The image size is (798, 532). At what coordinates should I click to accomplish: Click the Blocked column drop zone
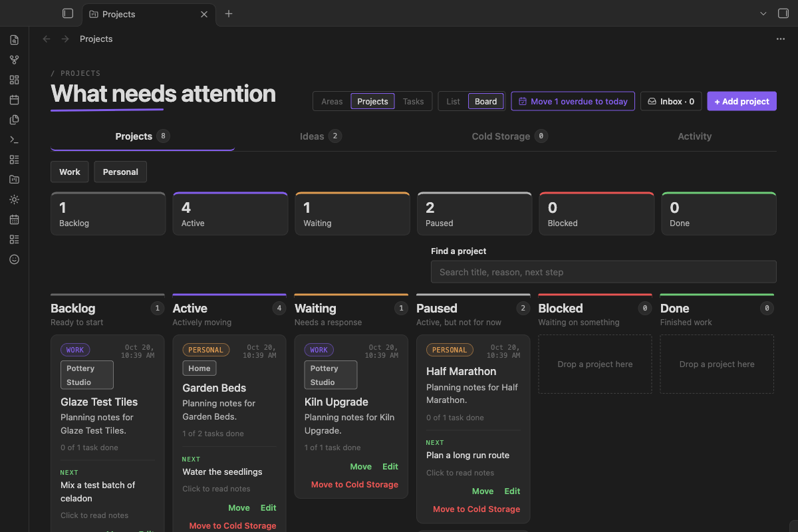[595, 364]
